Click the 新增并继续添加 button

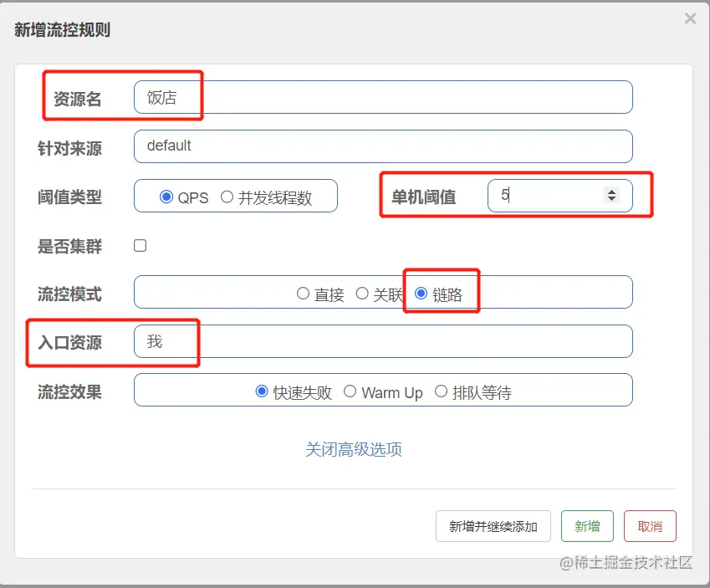tap(493, 526)
